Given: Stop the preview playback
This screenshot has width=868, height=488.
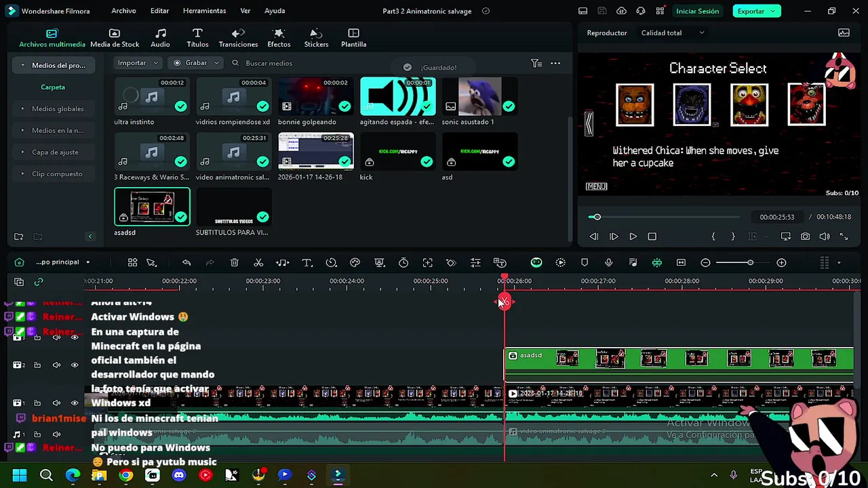Looking at the screenshot, I should click(652, 237).
